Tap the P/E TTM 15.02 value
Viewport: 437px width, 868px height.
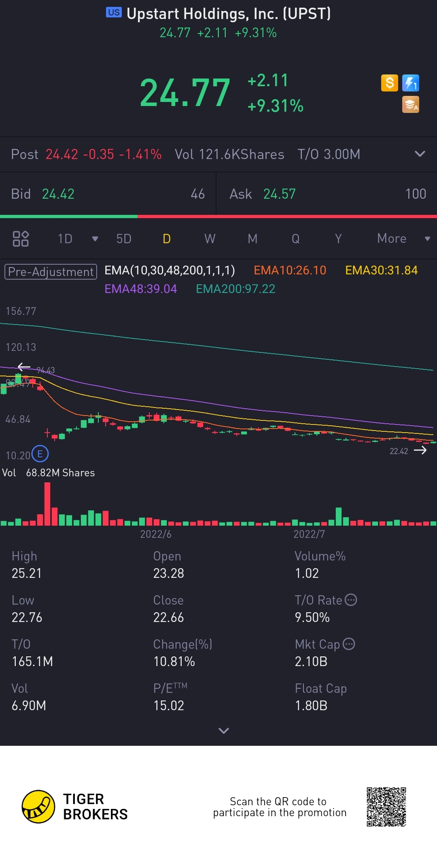[169, 705]
